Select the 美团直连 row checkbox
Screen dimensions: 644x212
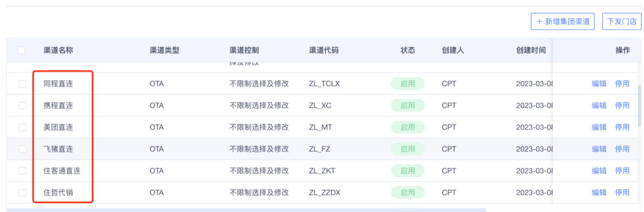click(22, 127)
